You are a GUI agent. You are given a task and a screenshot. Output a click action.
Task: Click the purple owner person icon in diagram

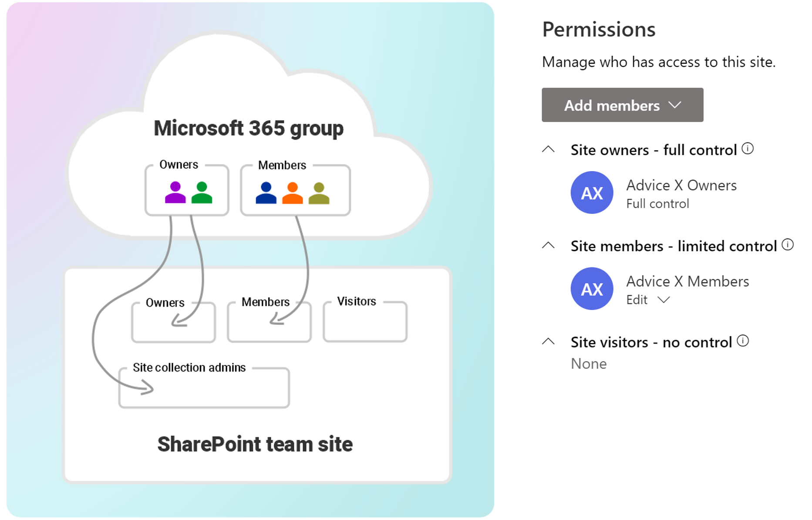[x=175, y=192]
